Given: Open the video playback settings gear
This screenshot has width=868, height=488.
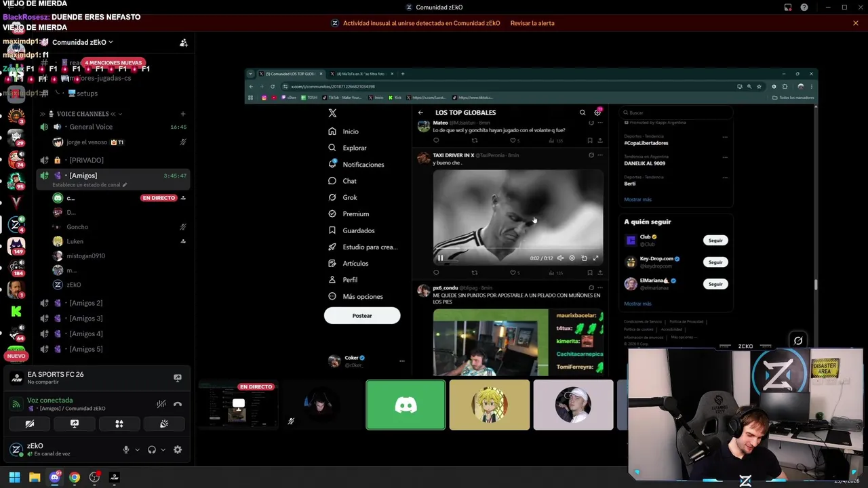Looking at the screenshot, I should (572, 258).
